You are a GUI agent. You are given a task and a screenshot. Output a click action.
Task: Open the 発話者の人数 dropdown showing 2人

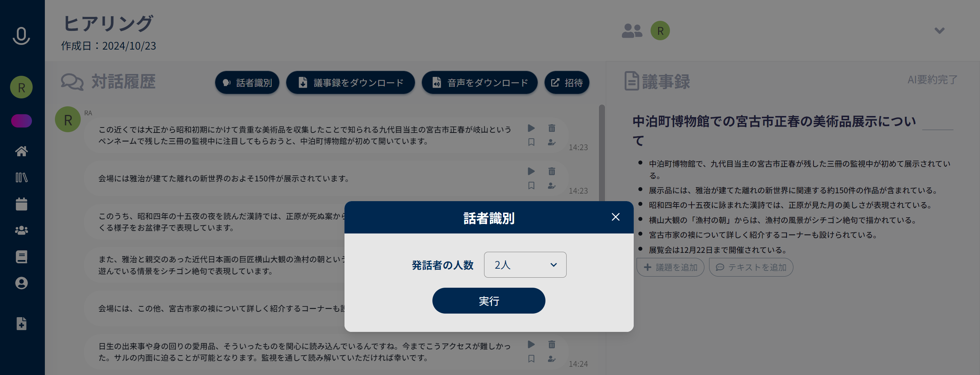click(x=525, y=265)
